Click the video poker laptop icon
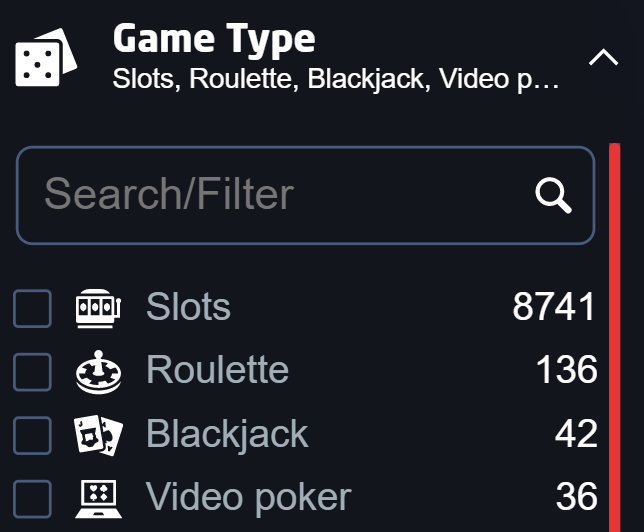Image resolution: width=644 pixels, height=532 pixels. pyautogui.click(x=99, y=499)
